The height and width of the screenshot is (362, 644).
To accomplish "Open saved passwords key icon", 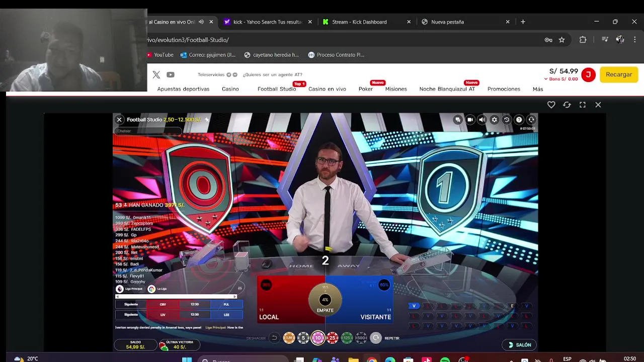I will (548, 40).
